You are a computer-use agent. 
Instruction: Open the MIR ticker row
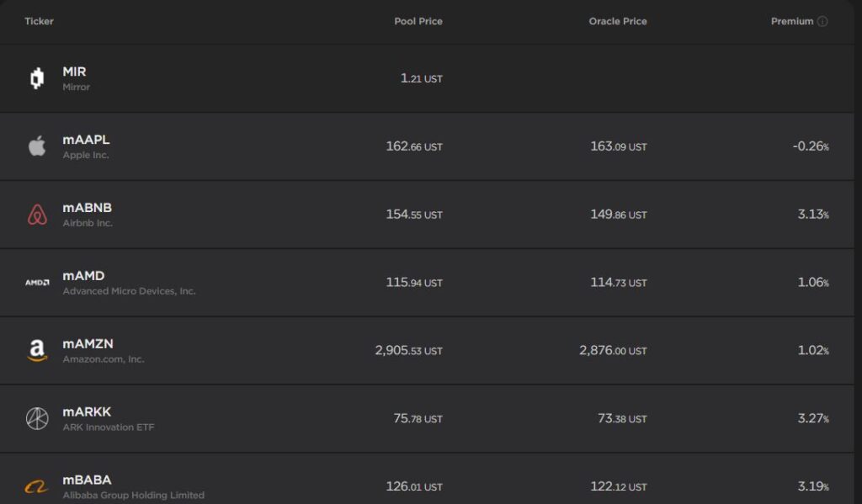point(427,78)
